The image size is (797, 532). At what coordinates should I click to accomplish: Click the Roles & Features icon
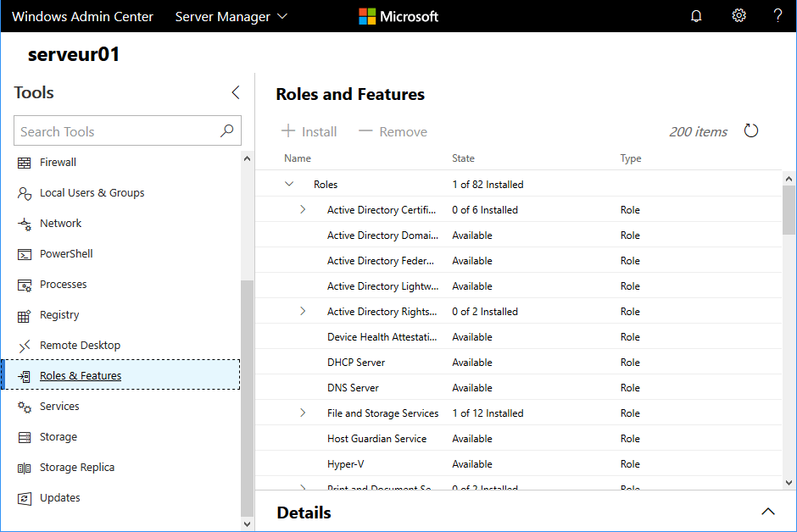click(x=24, y=376)
